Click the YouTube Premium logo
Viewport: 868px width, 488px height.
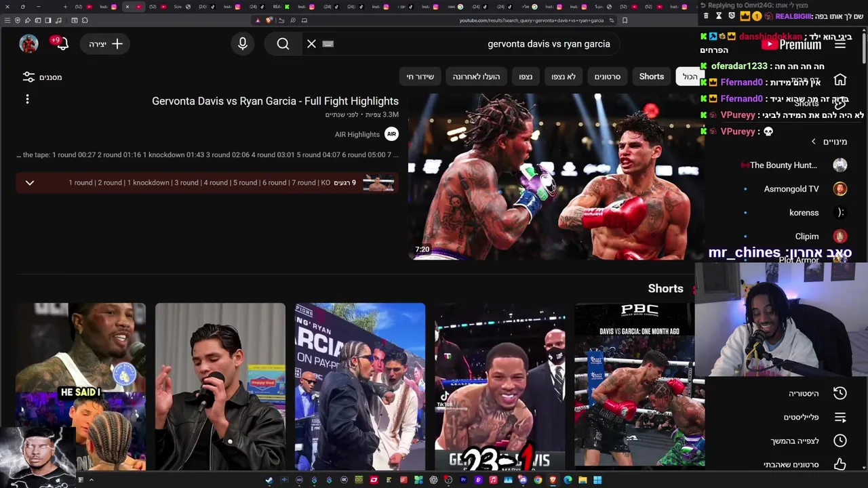(x=791, y=44)
